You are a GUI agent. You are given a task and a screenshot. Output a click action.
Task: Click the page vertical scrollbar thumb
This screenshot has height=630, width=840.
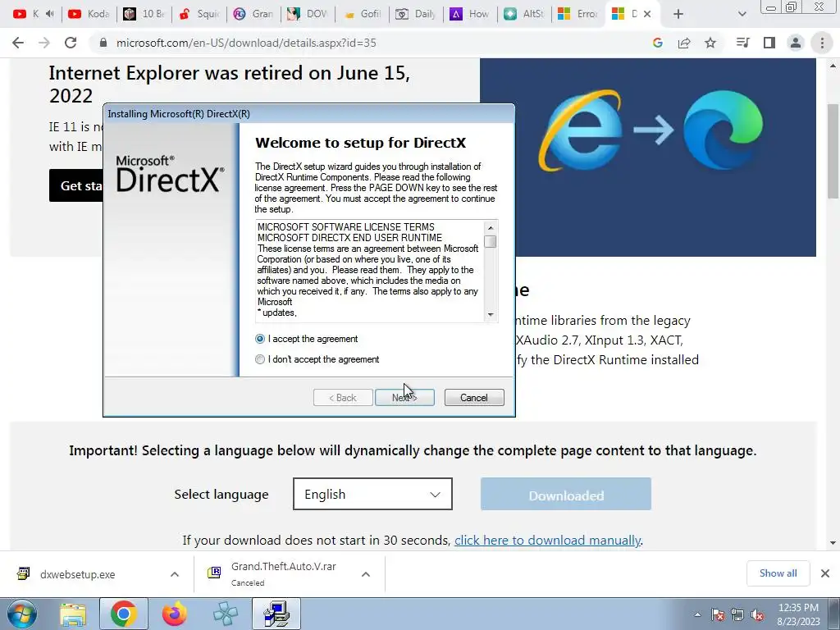point(833,150)
